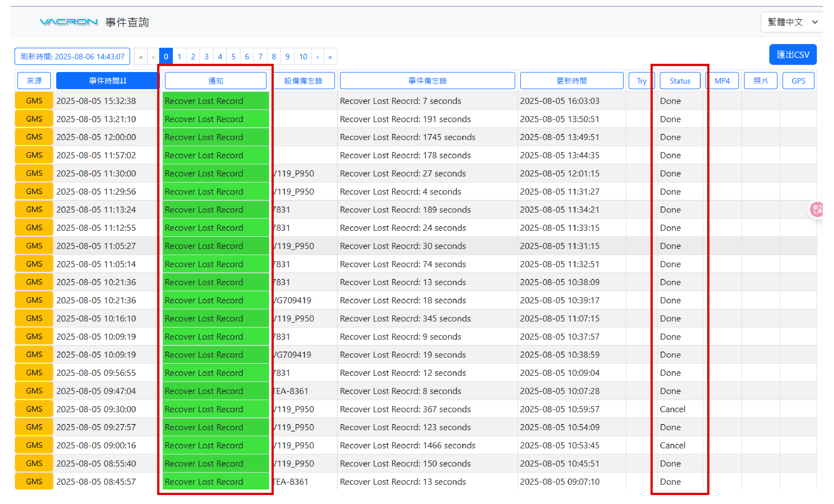Screen dimensions: 834x504
Task: Select page 0 in pagination
Action: pos(166,56)
